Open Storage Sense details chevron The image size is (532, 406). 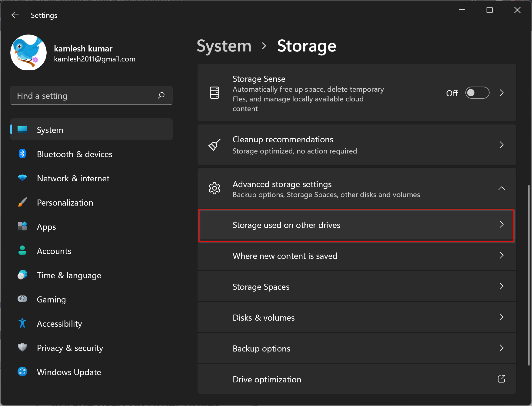point(502,93)
